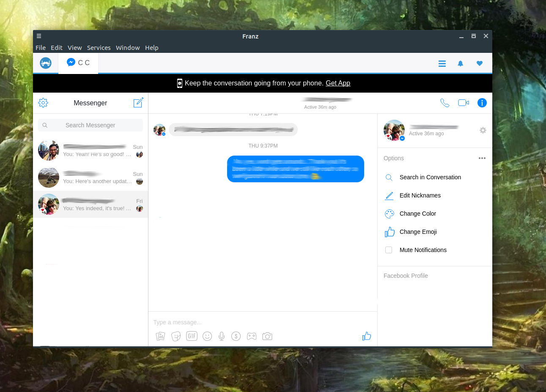Tick the Mute Notifications checkbox
The width and height of the screenshot is (546, 392).
click(389, 250)
